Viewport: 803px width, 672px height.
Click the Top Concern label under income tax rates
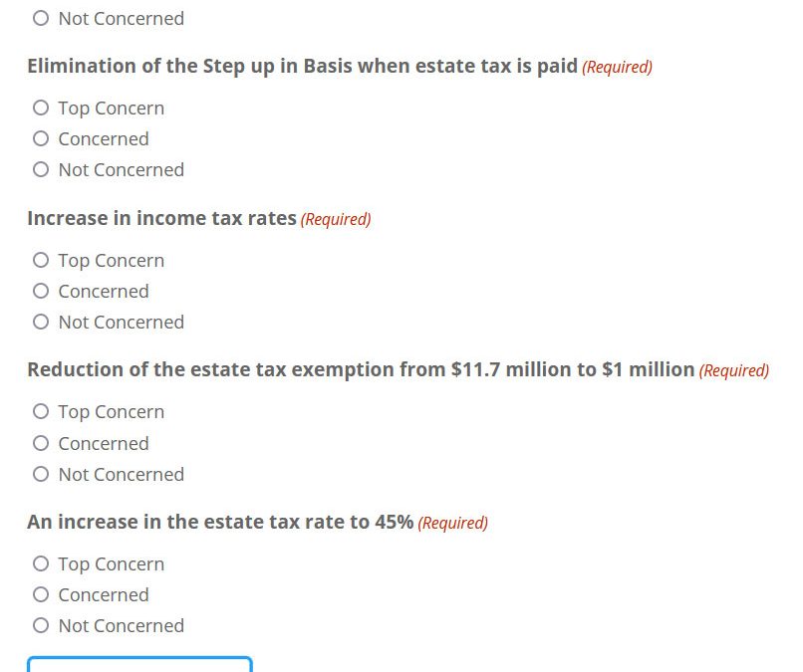pyautogui.click(x=112, y=261)
